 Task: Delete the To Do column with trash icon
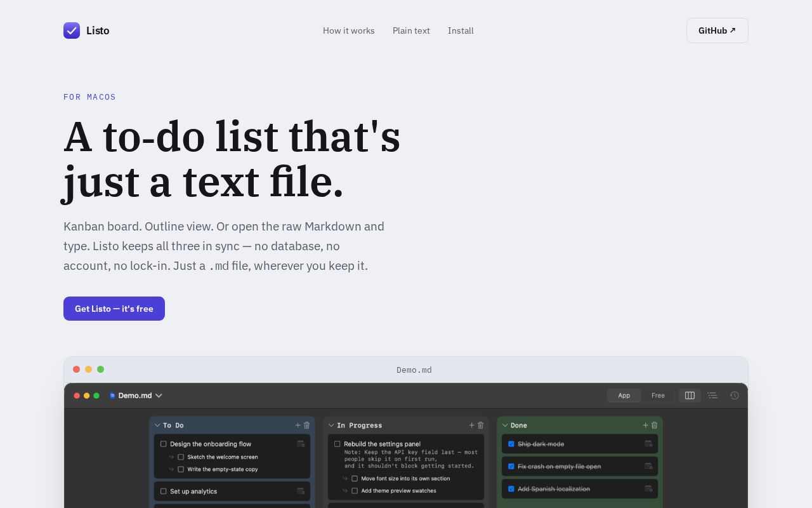[x=307, y=425]
